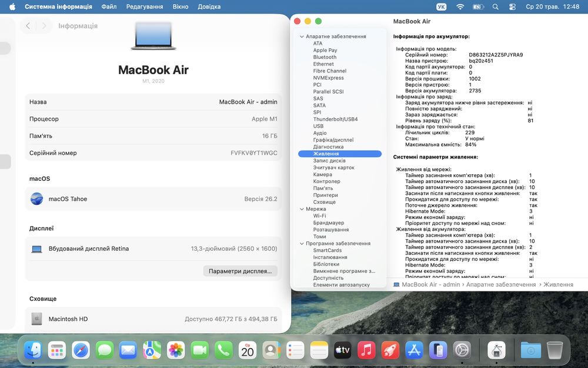This screenshot has height=368, width=588.
Task: Open Trash in the Dock
Action: [554, 350]
